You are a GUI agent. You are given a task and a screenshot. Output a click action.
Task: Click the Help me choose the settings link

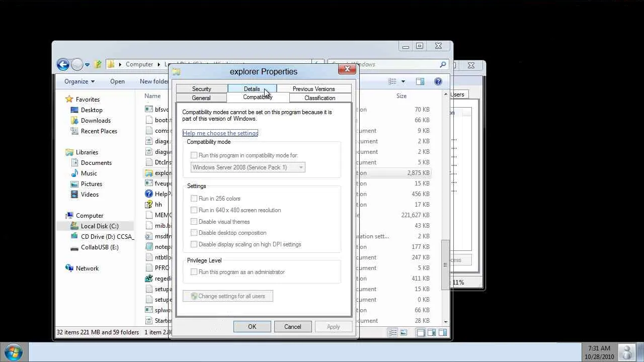(x=220, y=133)
